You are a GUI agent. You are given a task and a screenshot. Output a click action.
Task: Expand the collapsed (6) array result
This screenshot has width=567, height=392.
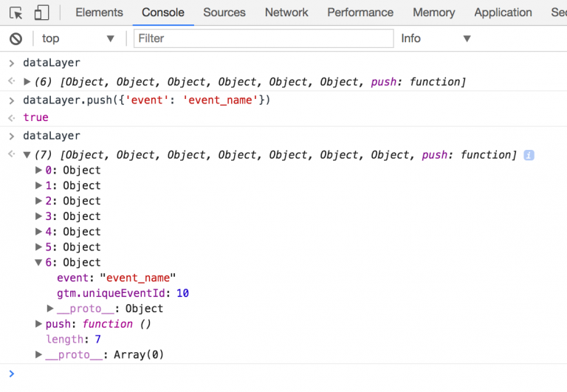pos(27,82)
